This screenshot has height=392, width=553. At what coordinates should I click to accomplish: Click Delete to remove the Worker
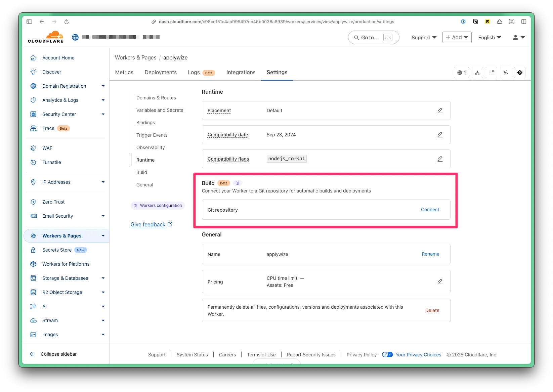point(432,310)
